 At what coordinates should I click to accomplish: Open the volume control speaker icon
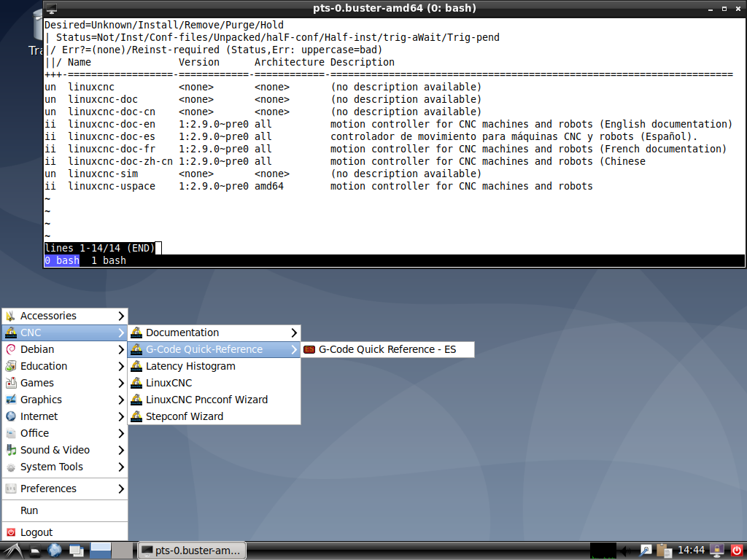pos(626,551)
